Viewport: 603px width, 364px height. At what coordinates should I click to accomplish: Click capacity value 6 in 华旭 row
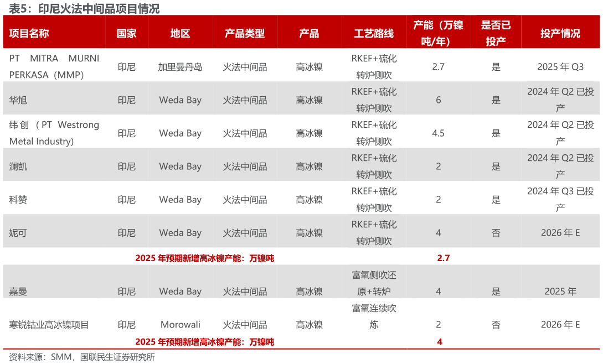tap(438, 100)
